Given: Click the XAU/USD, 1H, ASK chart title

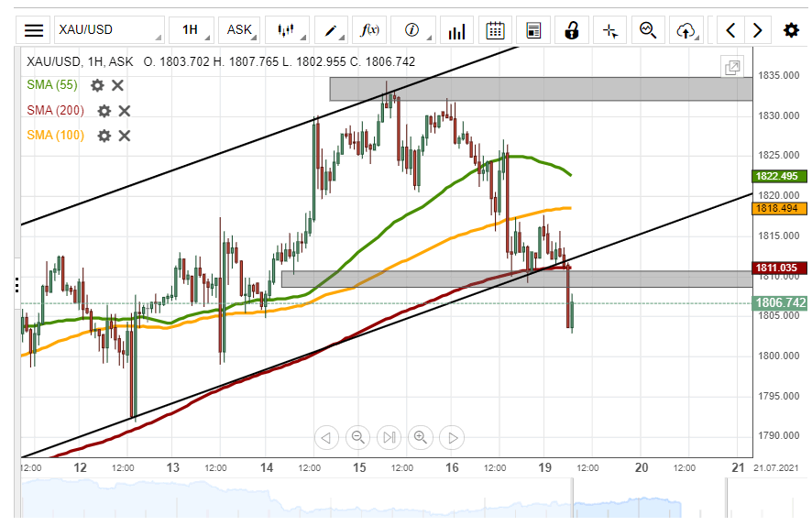Looking at the screenshot, I should click(x=80, y=61).
